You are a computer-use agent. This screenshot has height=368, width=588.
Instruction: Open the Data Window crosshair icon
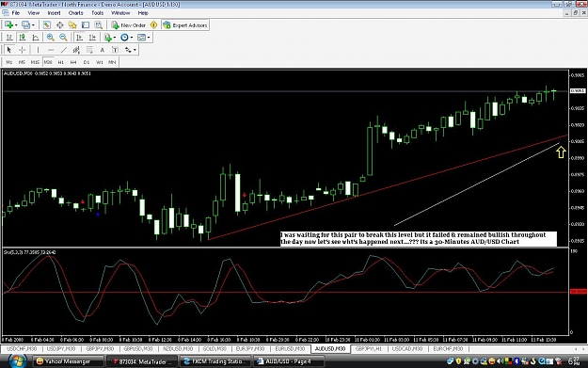tap(59, 25)
